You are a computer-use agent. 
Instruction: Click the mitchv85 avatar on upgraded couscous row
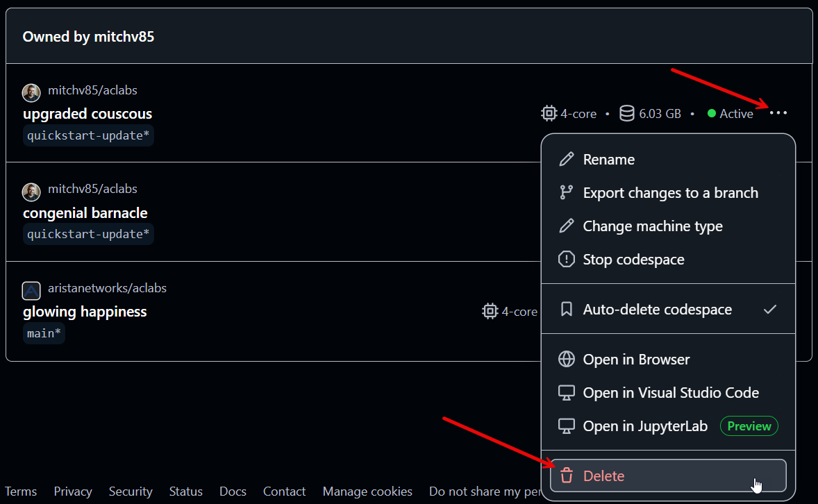[x=31, y=93]
